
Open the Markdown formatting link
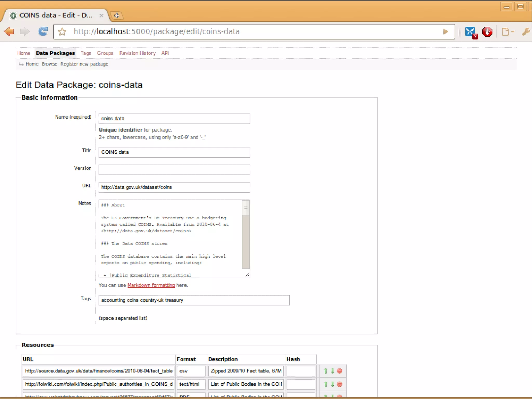click(x=151, y=285)
